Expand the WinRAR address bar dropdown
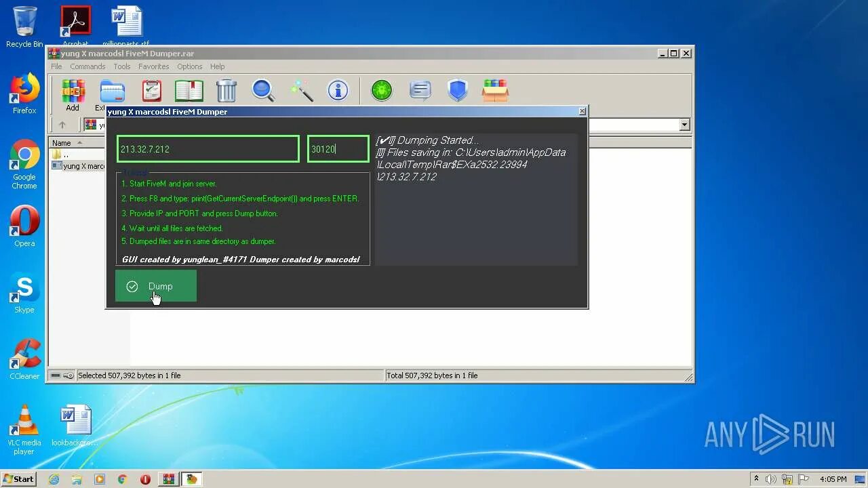Screen dimensions: 868x488 pyautogui.click(x=684, y=125)
